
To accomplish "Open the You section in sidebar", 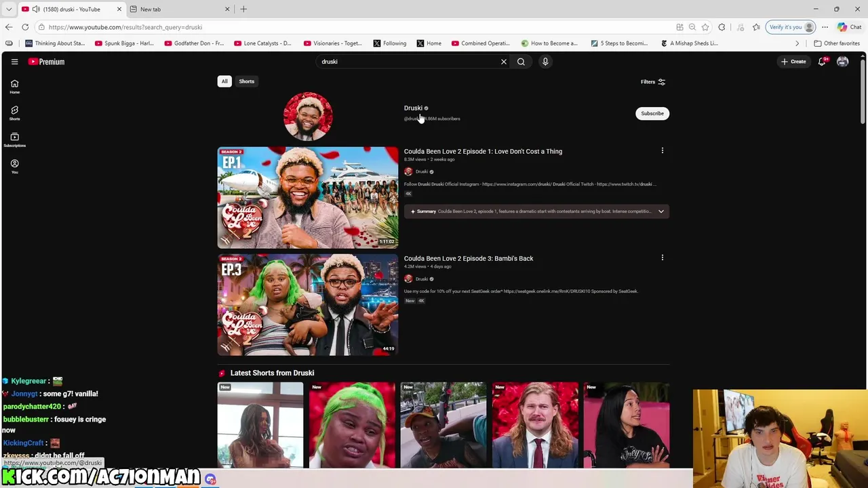I will pyautogui.click(x=14, y=167).
